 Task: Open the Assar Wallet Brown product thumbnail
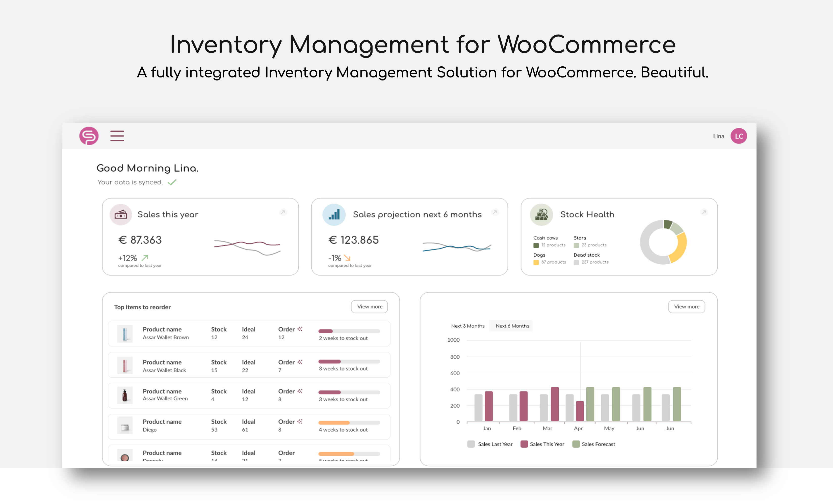click(125, 334)
